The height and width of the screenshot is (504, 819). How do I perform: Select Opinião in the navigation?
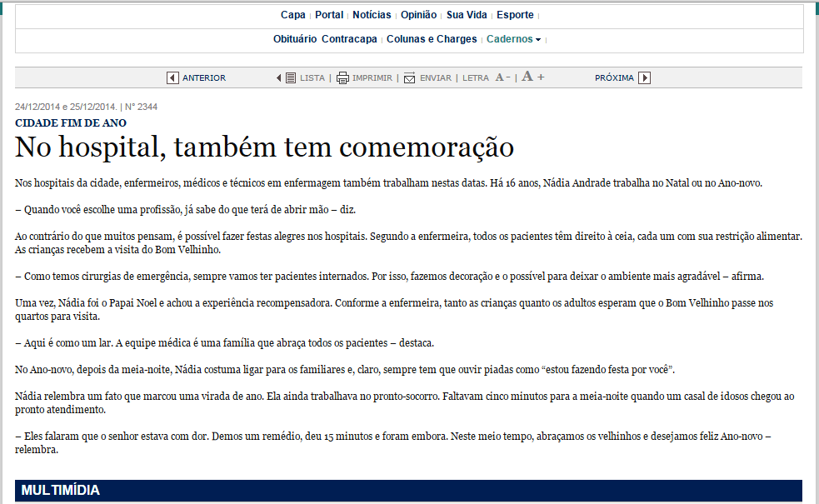click(418, 15)
